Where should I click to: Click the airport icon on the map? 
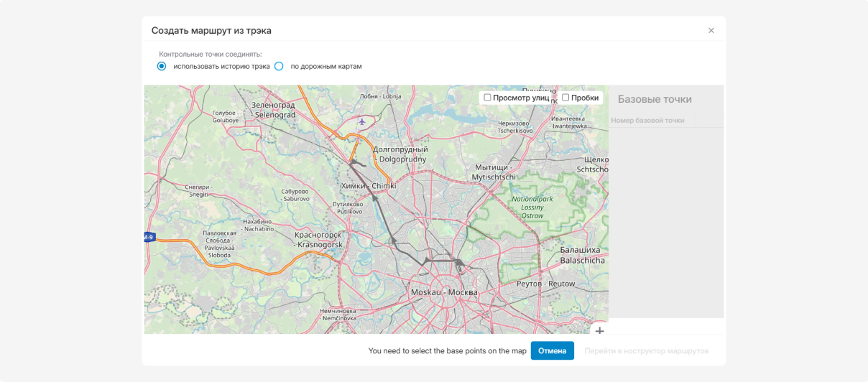pyautogui.click(x=362, y=122)
